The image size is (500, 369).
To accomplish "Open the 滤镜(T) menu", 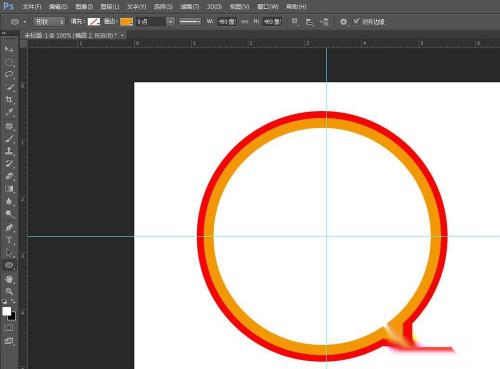I will (x=190, y=7).
